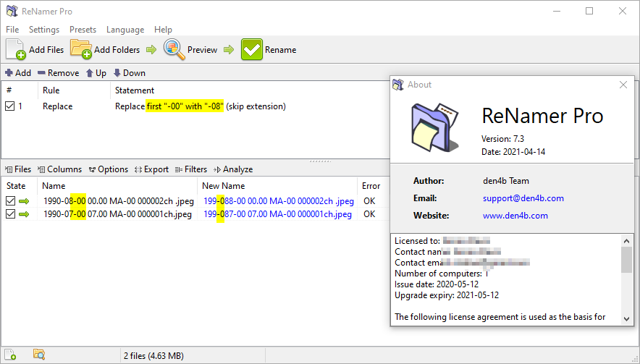Click the OK error cell of the 1990-08-00 file

369,201
